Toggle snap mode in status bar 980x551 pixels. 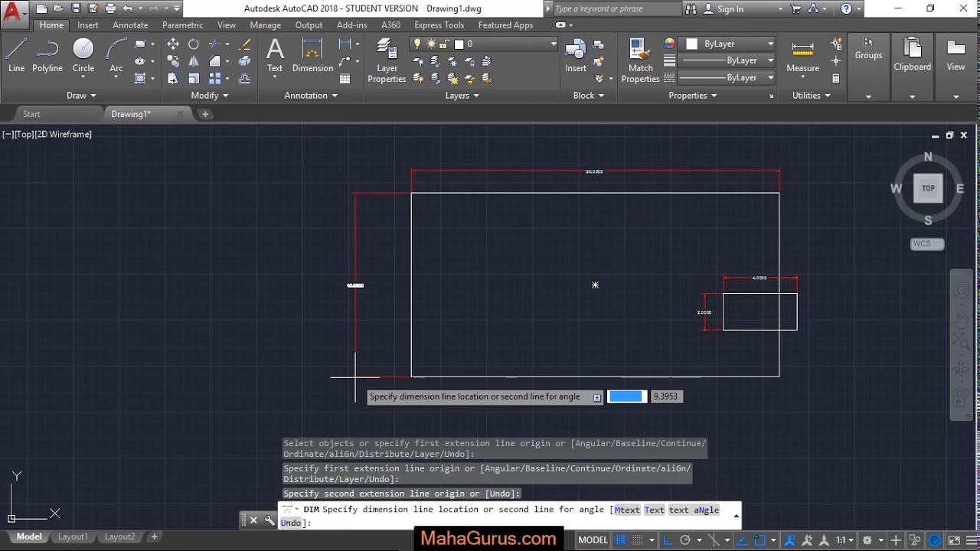pos(638,540)
